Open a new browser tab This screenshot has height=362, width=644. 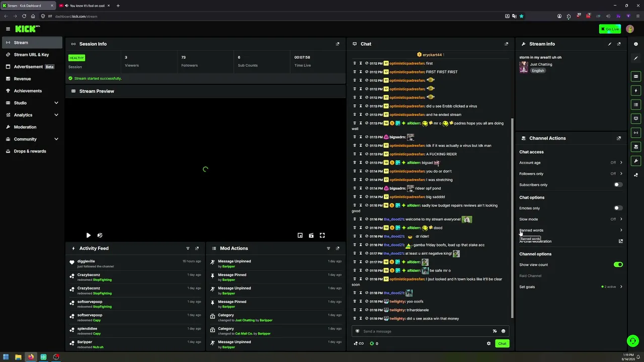click(x=118, y=6)
